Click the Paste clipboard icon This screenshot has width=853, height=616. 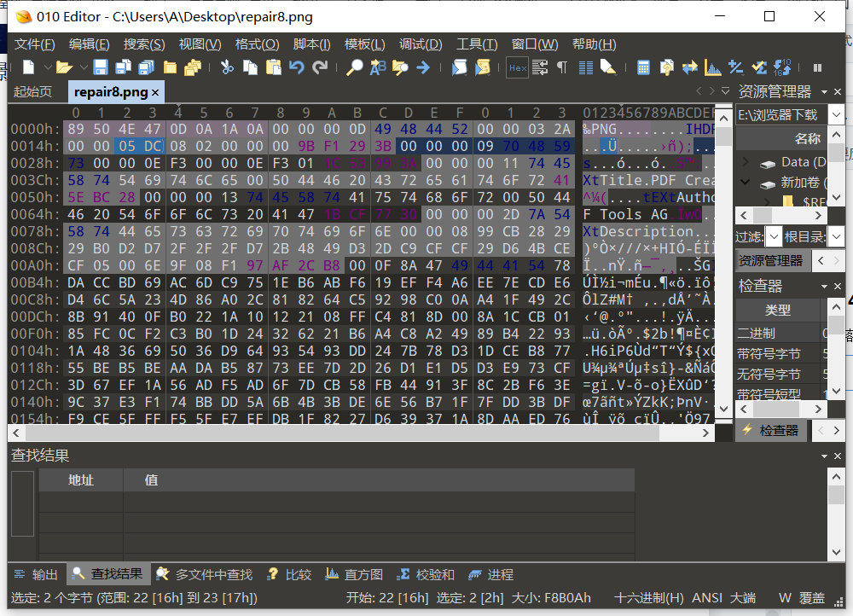(274, 67)
